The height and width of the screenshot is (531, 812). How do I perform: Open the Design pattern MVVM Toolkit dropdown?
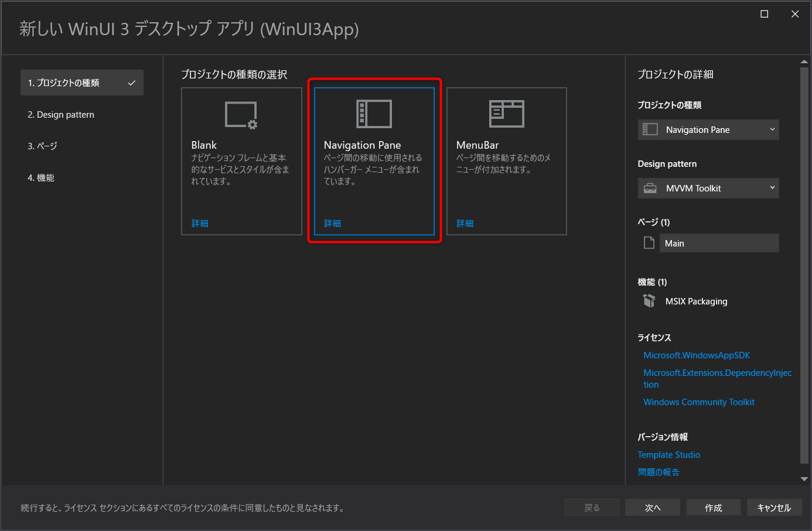coord(708,188)
